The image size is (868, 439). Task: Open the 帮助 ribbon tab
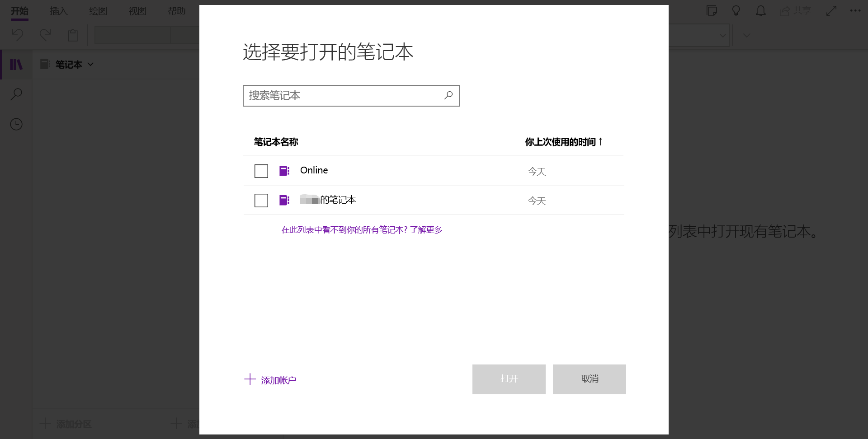(177, 11)
